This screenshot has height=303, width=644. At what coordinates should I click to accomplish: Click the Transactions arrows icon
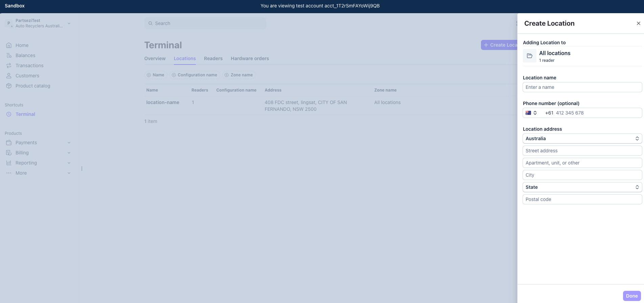(9, 66)
